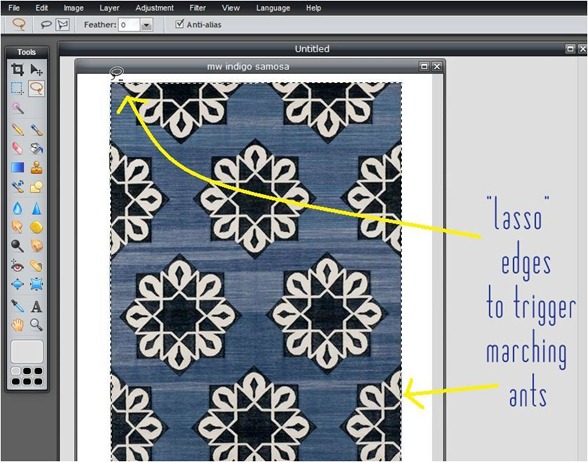Viewport: 588px width, 462px height.
Task: Select the Sharpen tool
Action: coord(36,208)
